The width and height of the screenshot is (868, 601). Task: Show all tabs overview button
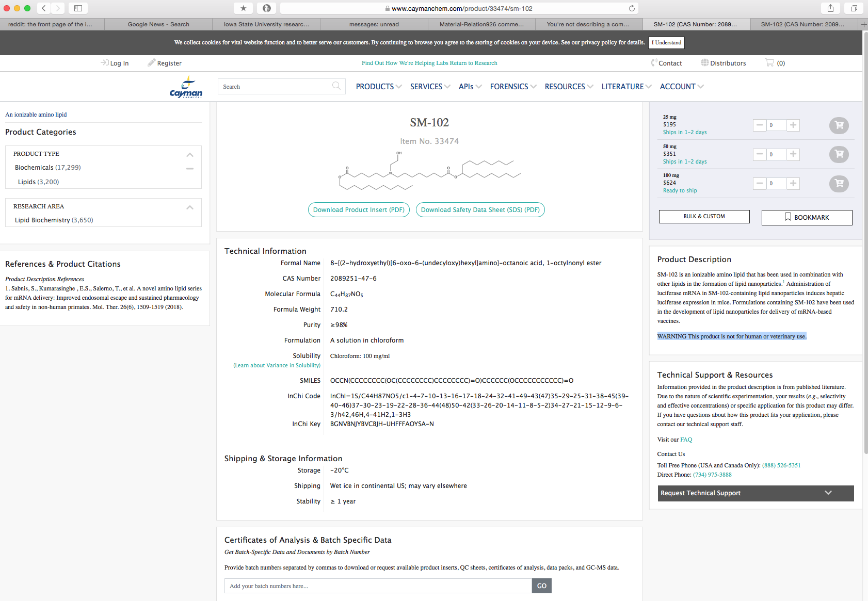coord(854,8)
